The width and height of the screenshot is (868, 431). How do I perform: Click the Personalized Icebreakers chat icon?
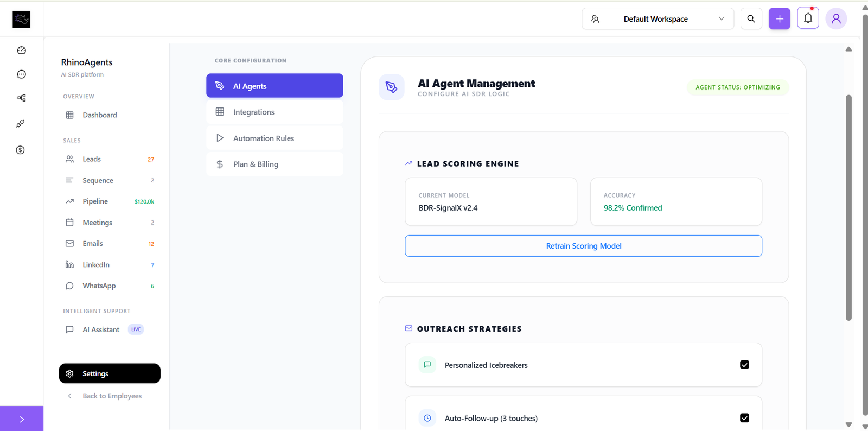tap(427, 365)
